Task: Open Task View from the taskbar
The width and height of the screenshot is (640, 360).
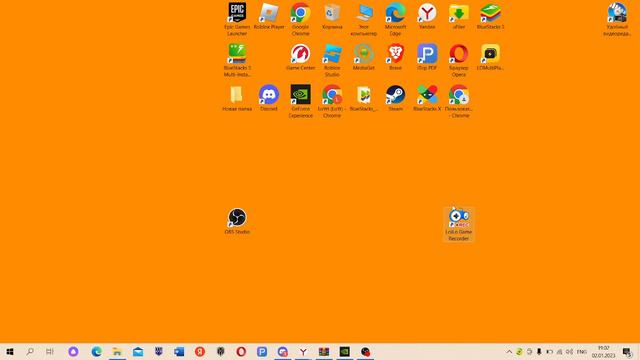Action: [50, 351]
